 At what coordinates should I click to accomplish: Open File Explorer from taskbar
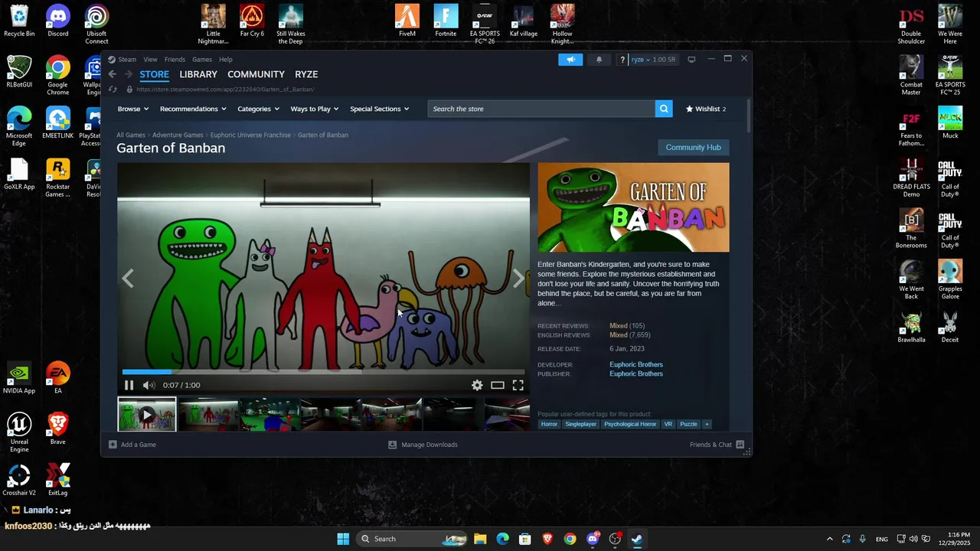coord(480,539)
